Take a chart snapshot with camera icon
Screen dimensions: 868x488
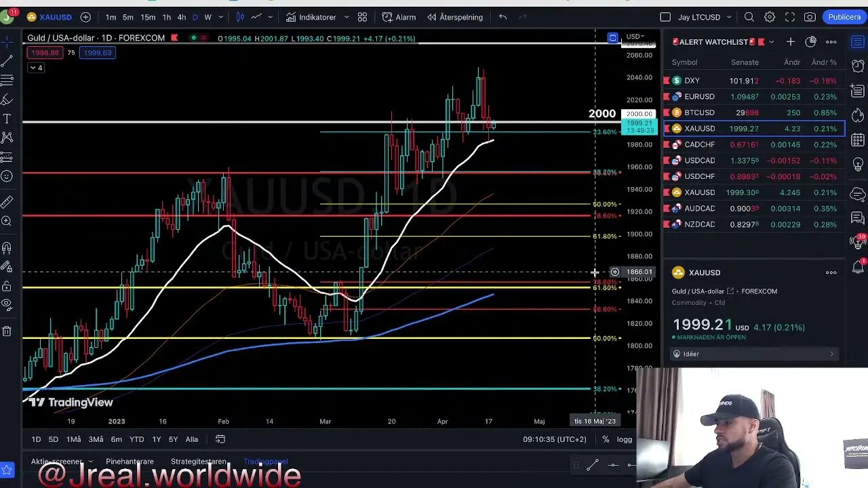click(x=810, y=17)
